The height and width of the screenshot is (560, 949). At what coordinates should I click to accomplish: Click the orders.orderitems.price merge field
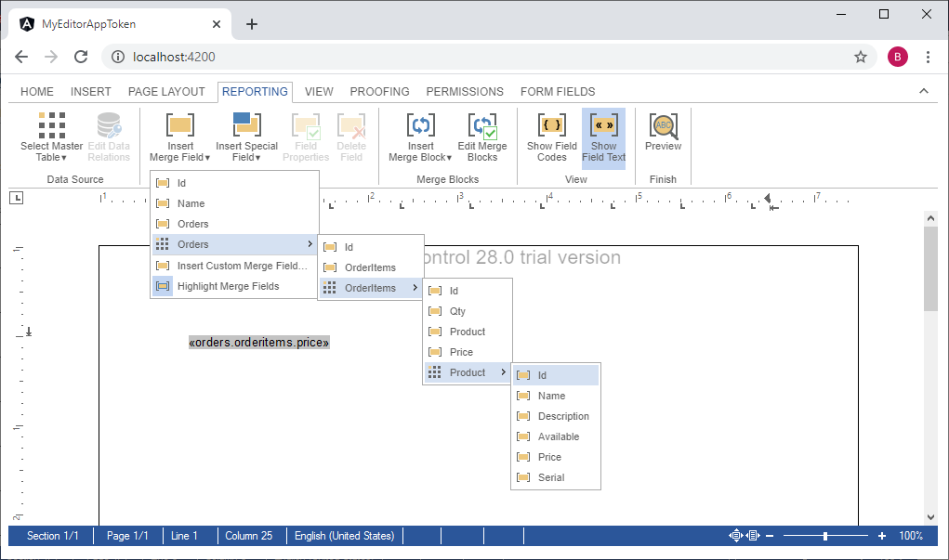tap(259, 343)
